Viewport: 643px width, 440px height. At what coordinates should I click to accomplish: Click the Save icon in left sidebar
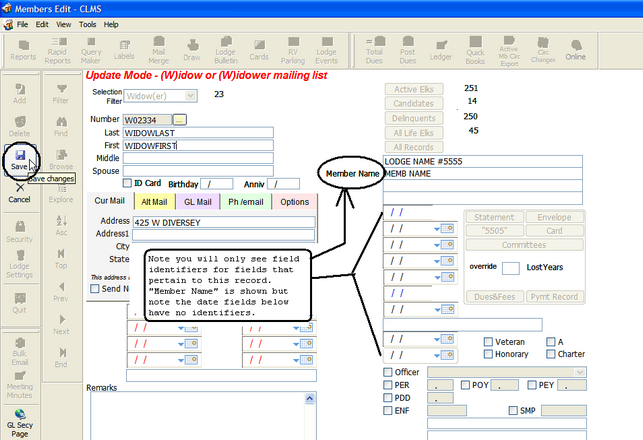tap(19, 158)
